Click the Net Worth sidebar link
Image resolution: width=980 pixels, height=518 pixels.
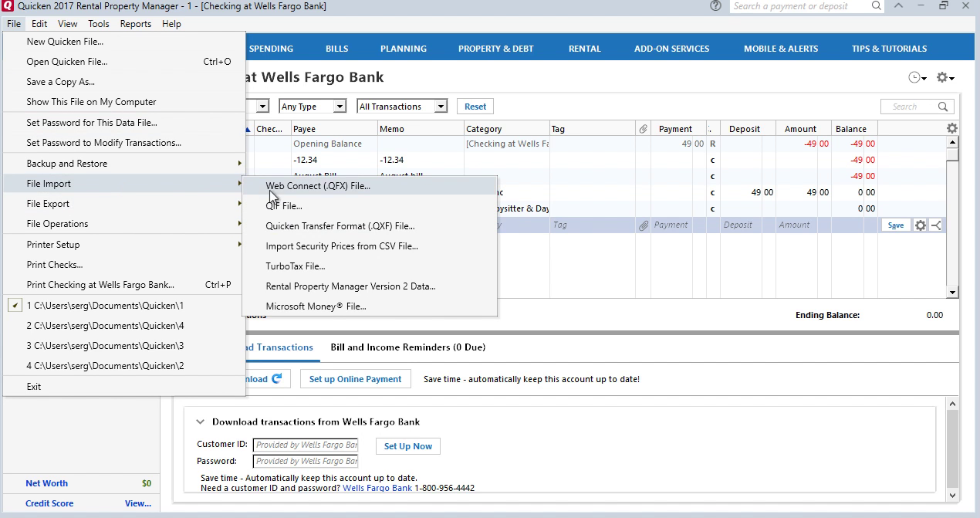[47, 483]
